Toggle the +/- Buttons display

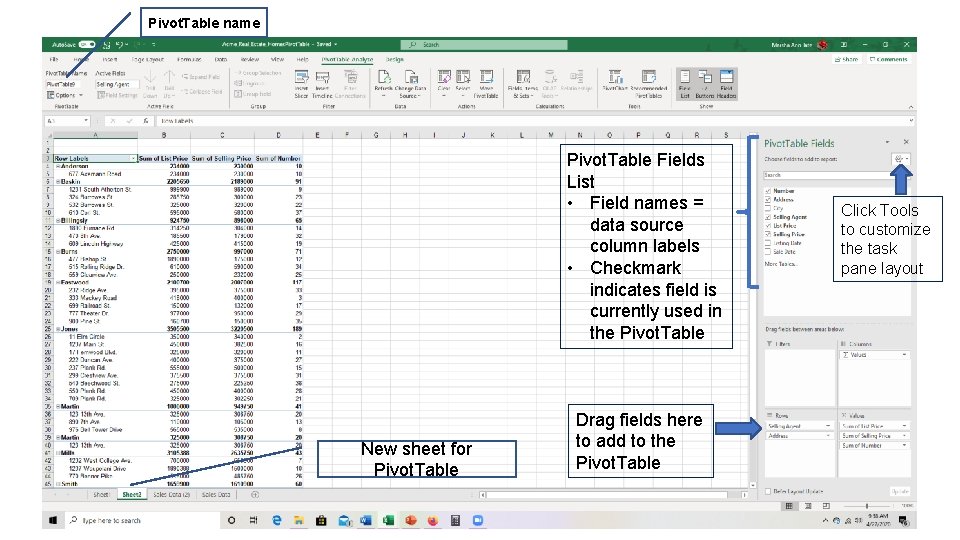[x=705, y=83]
